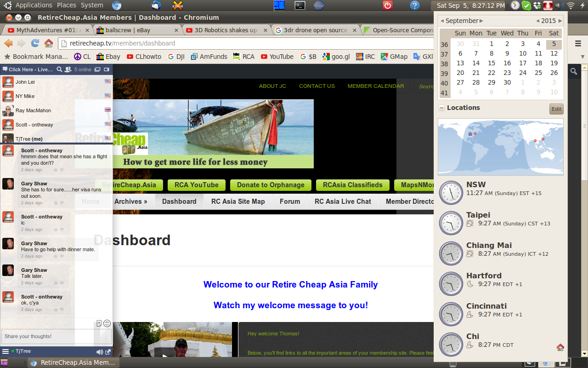The width and height of the screenshot is (588, 368).
Task: Click the red power shutdown icon
Action: (x=388, y=6)
